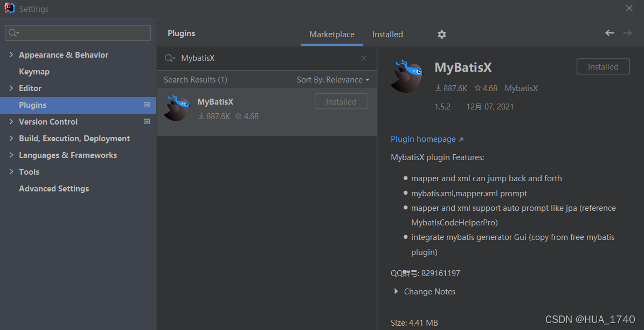This screenshot has height=330, width=644.
Task: Expand Appearance & Behavior section
Action: tap(11, 55)
